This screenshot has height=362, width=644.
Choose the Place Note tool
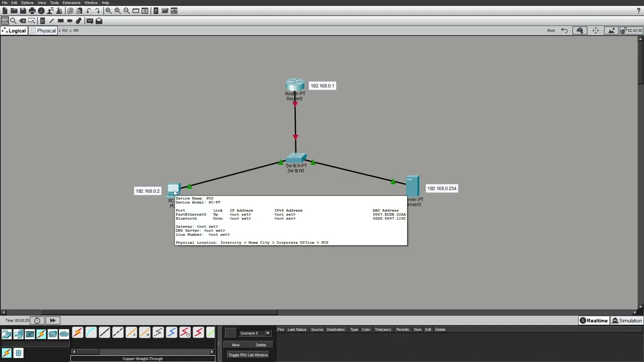tap(42, 21)
